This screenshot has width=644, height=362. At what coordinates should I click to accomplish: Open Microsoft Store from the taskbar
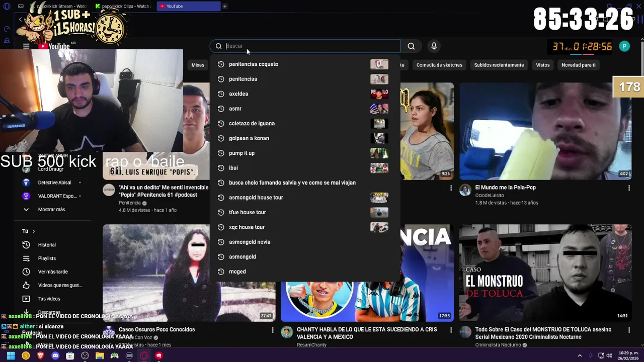[x=70, y=355]
